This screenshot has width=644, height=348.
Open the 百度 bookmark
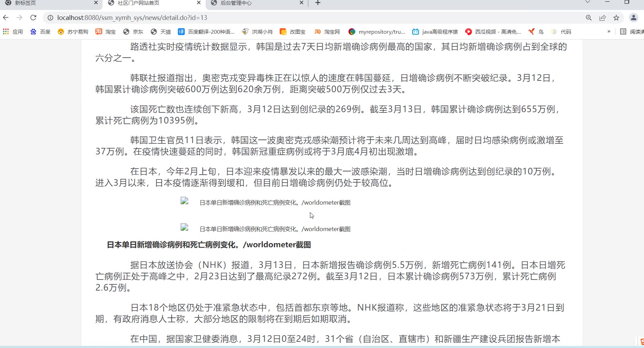click(x=41, y=32)
